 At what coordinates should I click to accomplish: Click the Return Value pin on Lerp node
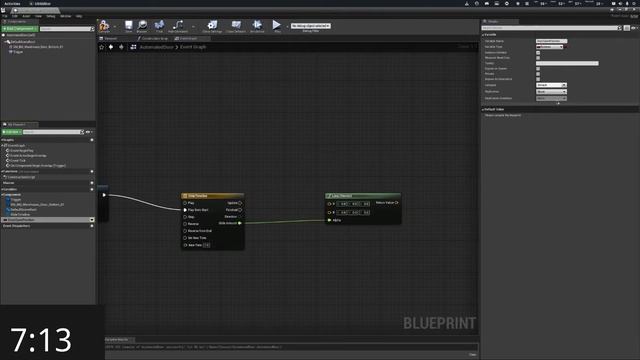pos(397,202)
